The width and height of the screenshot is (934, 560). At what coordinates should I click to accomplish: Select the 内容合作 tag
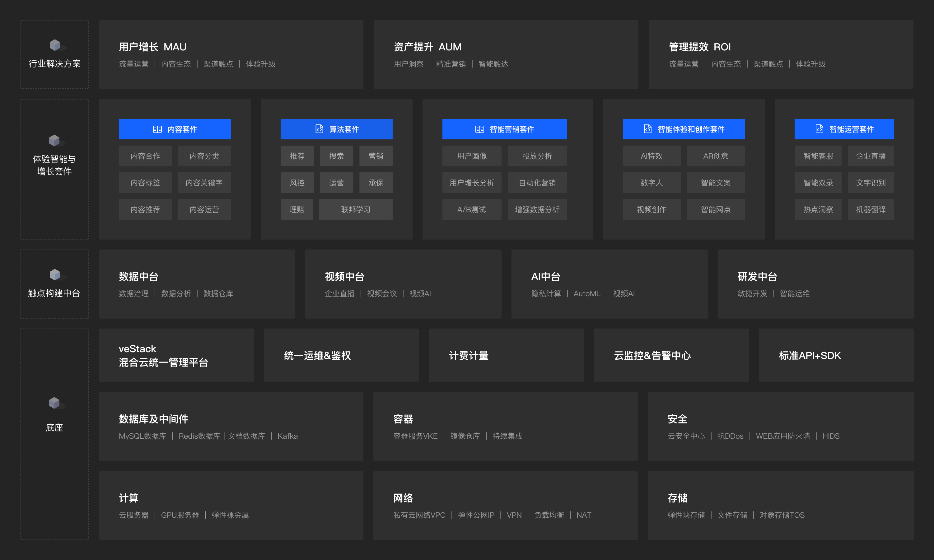145,156
